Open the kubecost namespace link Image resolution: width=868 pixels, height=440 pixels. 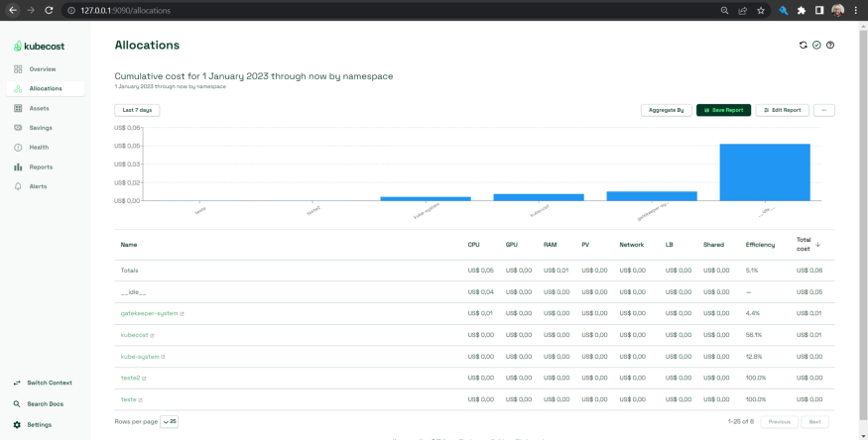click(x=134, y=335)
